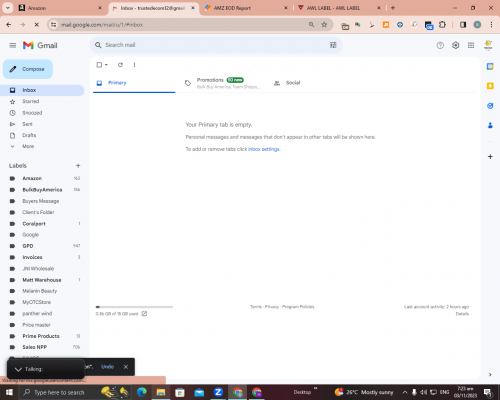Open the Windows Start menu

click(x=9, y=392)
